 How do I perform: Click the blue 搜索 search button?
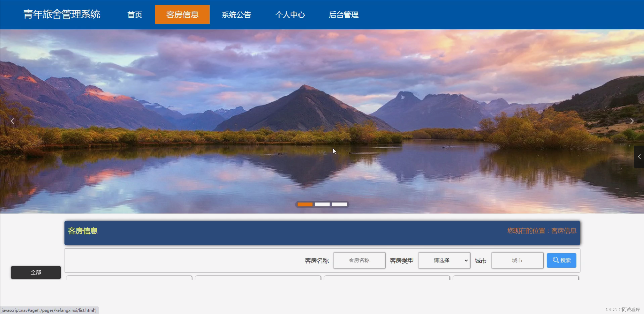(561, 260)
